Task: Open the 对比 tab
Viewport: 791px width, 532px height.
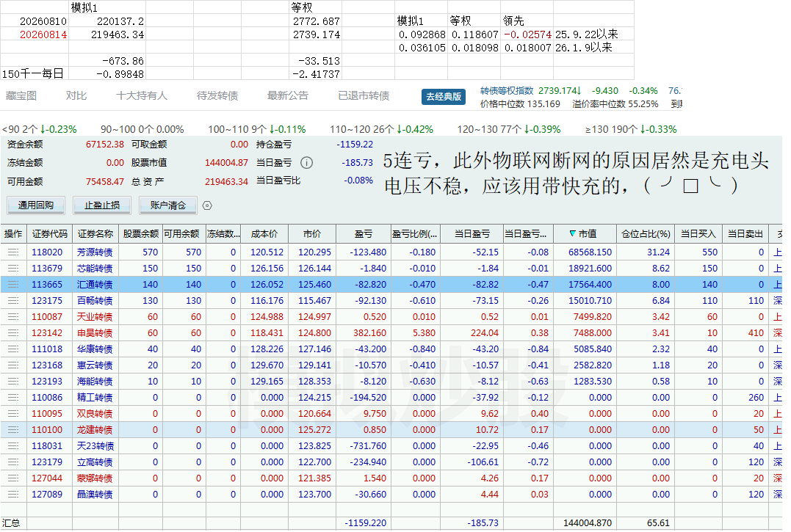Action: (x=76, y=95)
